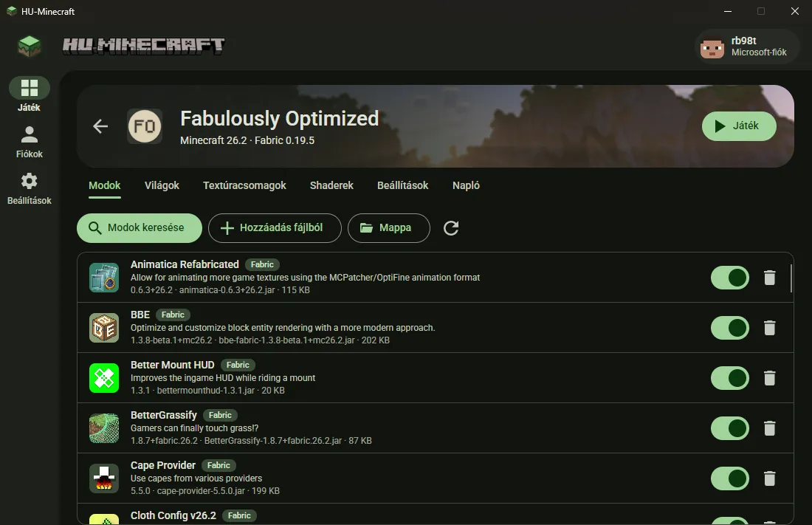Click the Fabulously Optimized title
Viewport: 812px width, 525px height.
pos(280,119)
